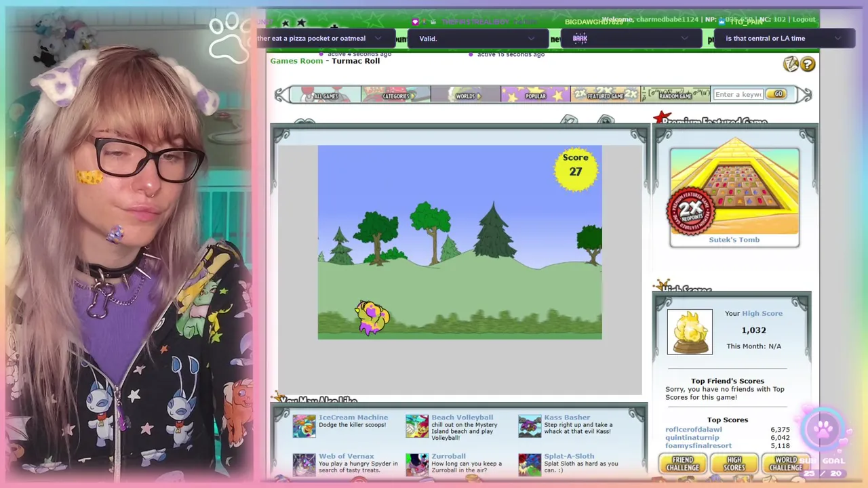Click the Friend Challenge button
The width and height of the screenshot is (868, 488).
[x=683, y=464]
